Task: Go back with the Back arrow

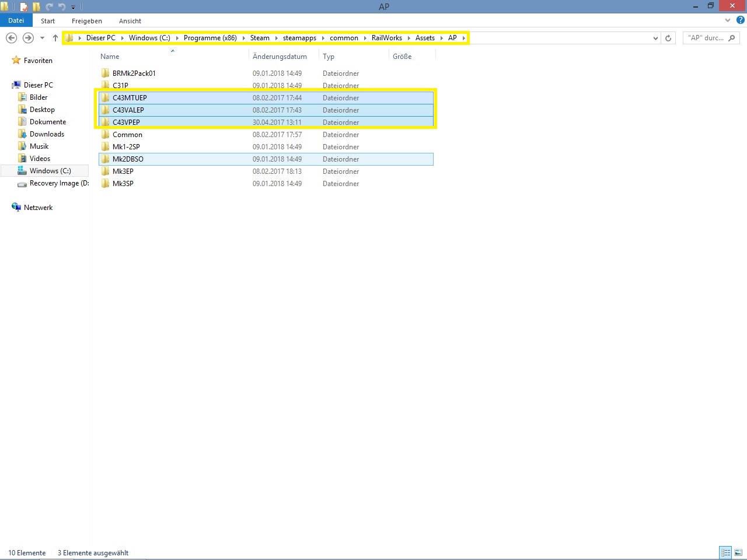Action: pyautogui.click(x=11, y=38)
